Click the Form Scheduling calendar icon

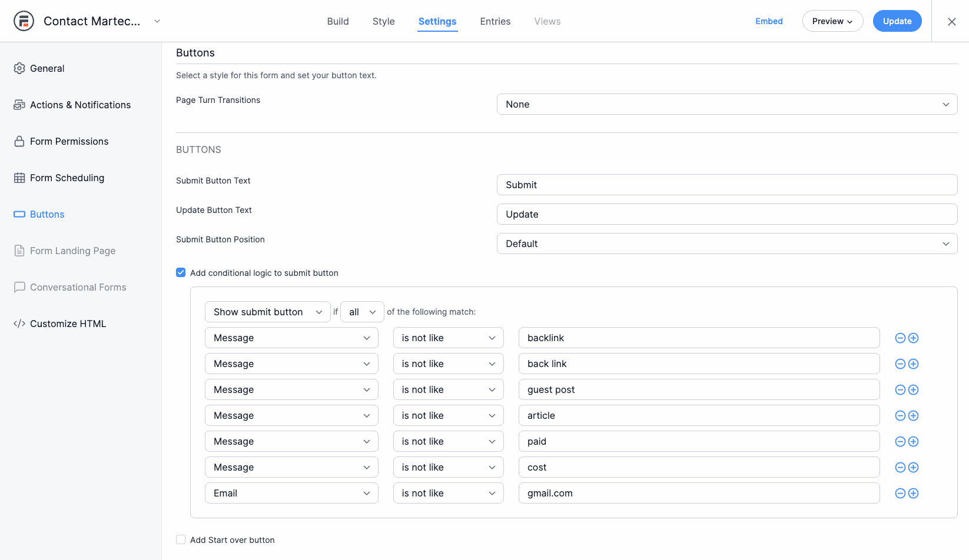19,178
